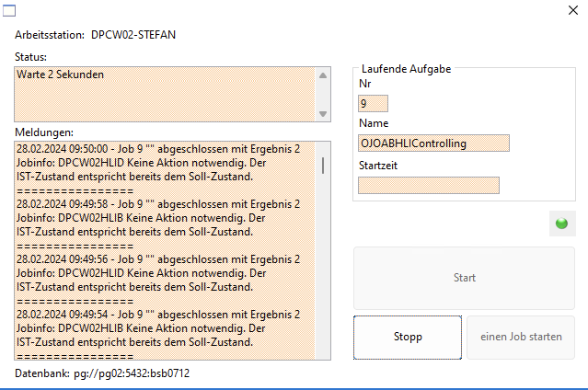Image resolution: width=588 pixels, height=390 pixels.
Task: Click the 'einen Job starten' button
Action: pos(521,337)
